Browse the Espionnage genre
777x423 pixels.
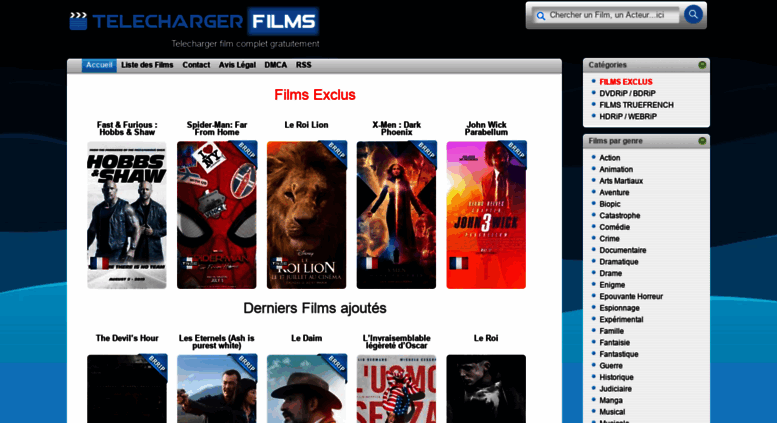pos(619,308)
